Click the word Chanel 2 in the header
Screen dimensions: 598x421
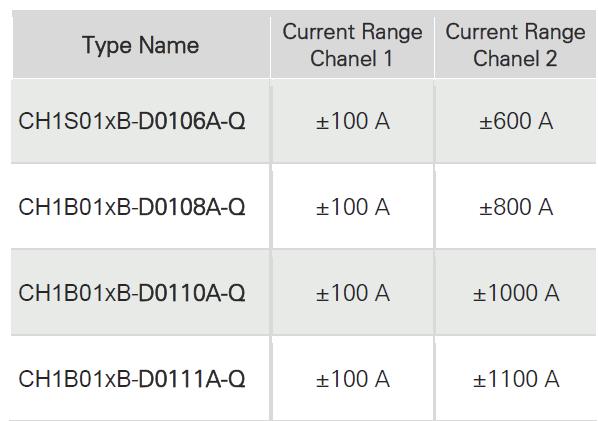515,59
